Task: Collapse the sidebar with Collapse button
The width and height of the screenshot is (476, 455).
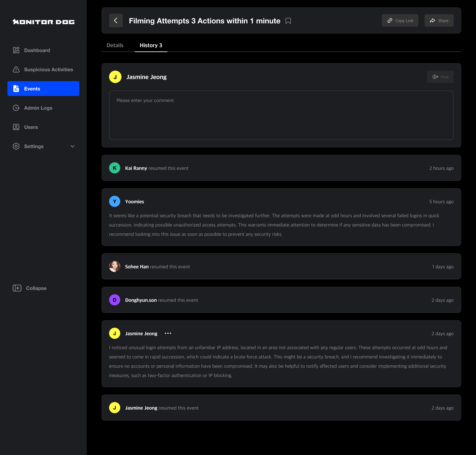Action: [30, 288]
